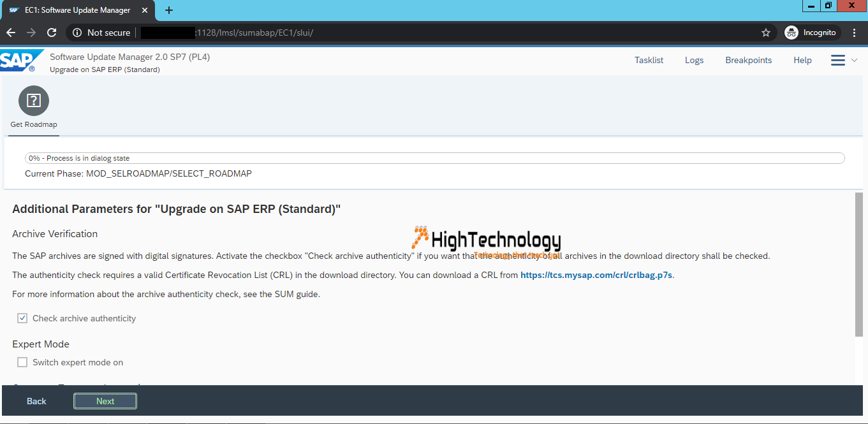Click the page vertical scrollbar
The height and width of the screenshot is (424, 868).
(x=858, y=264)
